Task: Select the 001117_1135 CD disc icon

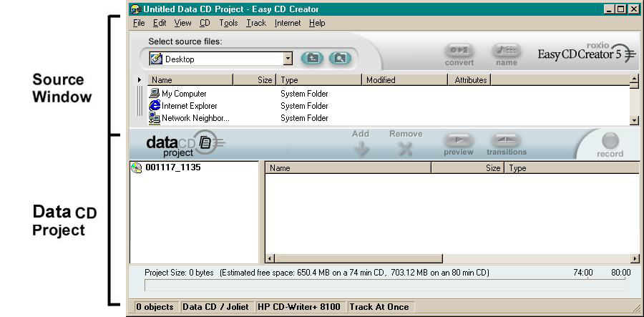Action: pyautogui.click(x=137, y=167)
